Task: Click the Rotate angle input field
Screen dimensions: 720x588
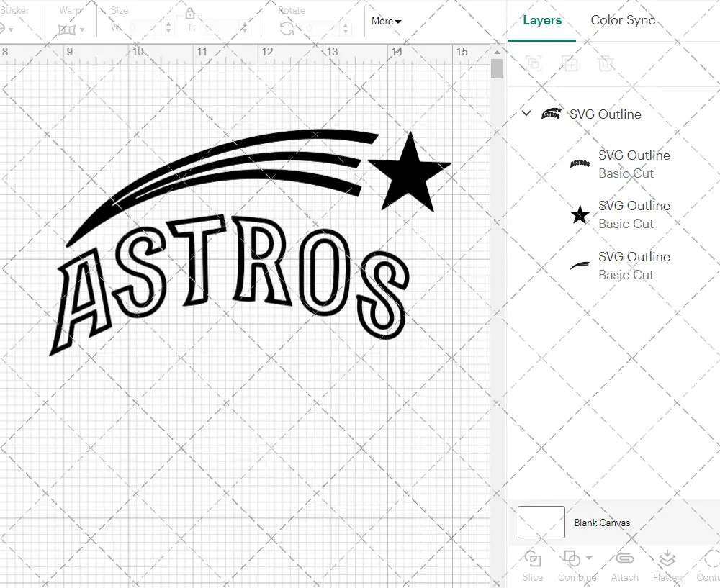Action: point(321,29)
